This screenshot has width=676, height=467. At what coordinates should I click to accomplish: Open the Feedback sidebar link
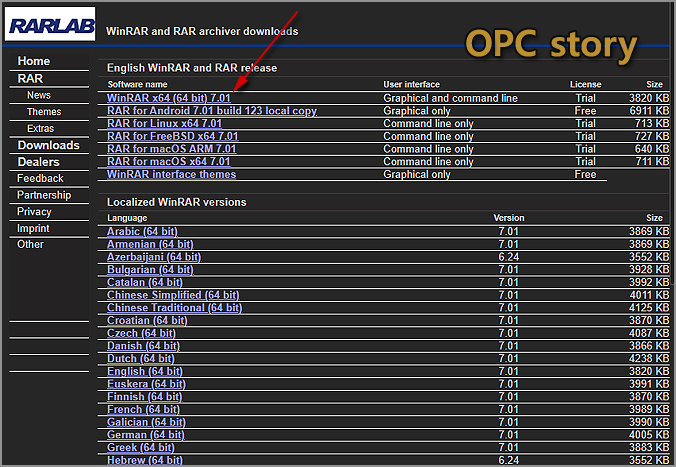click(40, 179)
